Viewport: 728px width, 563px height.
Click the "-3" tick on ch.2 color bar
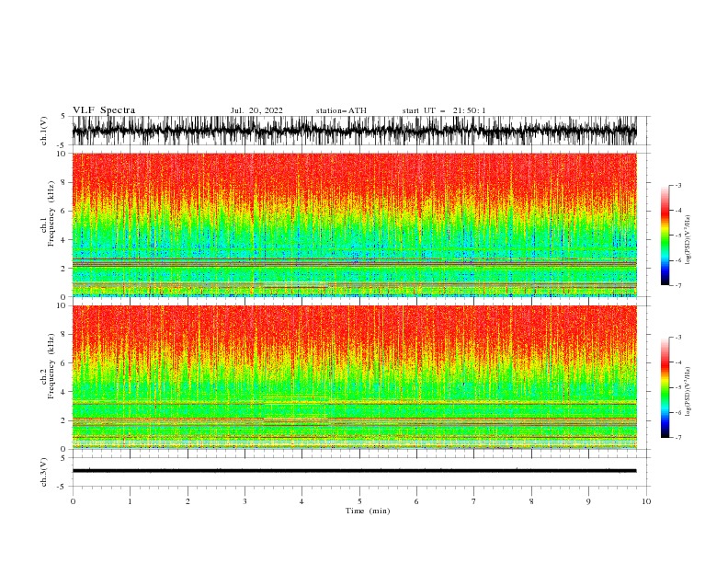tap(678, 338)
